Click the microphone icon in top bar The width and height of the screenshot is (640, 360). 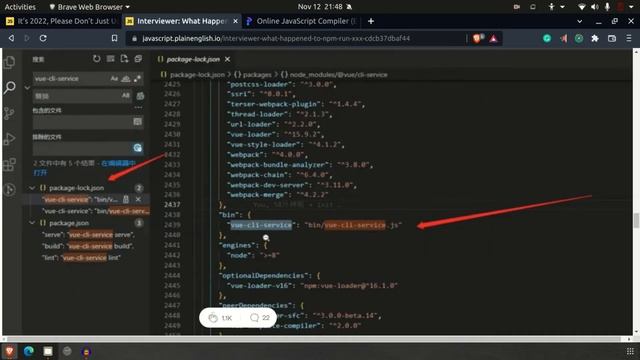pos(607,7)
